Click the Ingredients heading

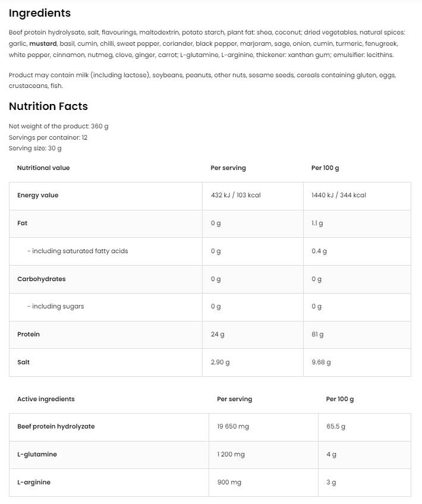point(40,13)
